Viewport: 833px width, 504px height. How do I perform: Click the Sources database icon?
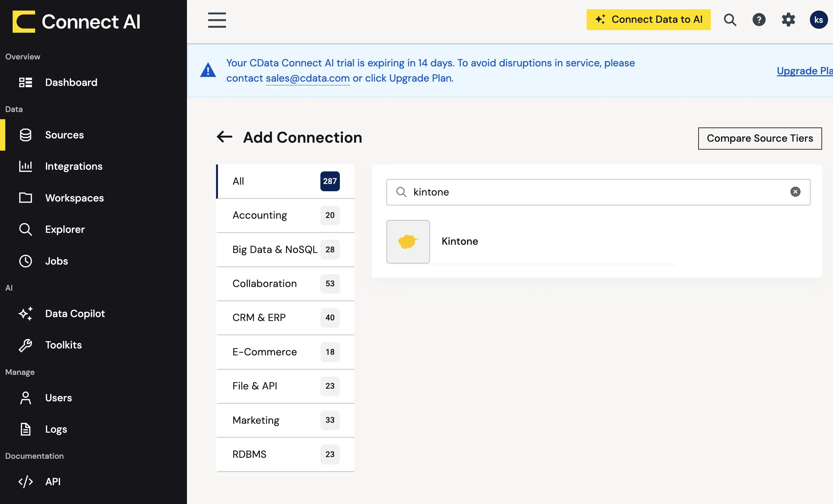[x=25, y=135]
